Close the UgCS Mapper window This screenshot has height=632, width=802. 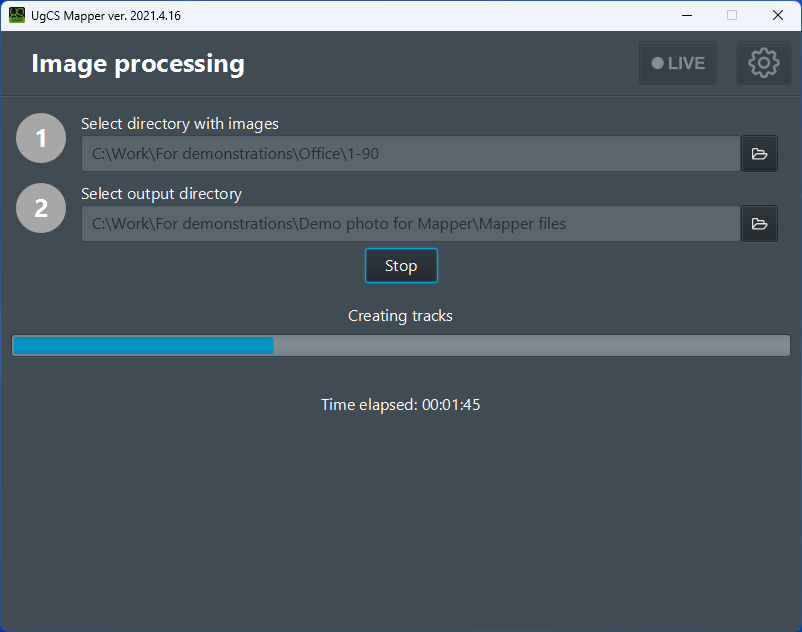coord(778,15)
